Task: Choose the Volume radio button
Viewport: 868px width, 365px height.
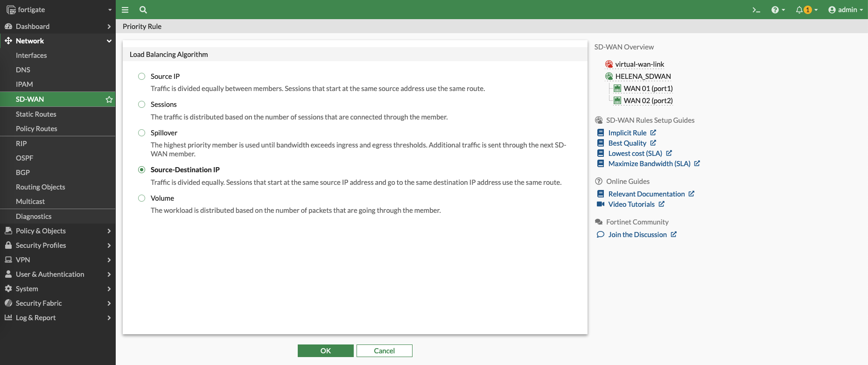Action: click(x=142, y=198)
